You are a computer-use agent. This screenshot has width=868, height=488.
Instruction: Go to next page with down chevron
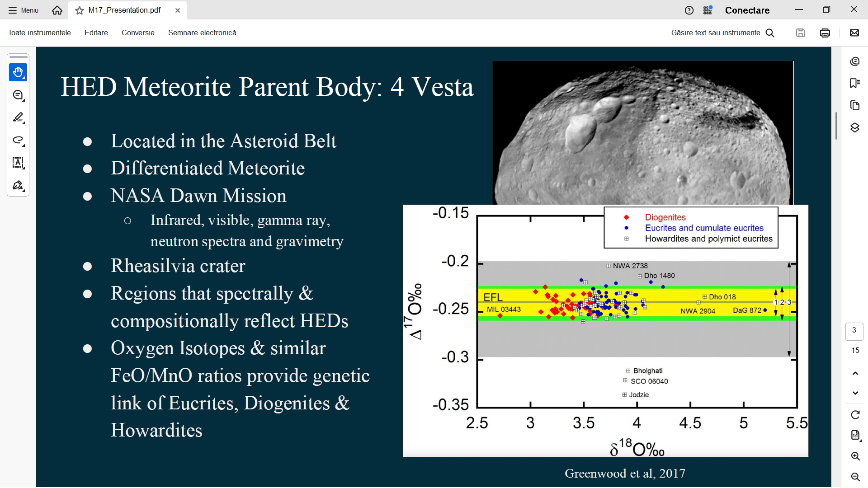pos(855,393)
